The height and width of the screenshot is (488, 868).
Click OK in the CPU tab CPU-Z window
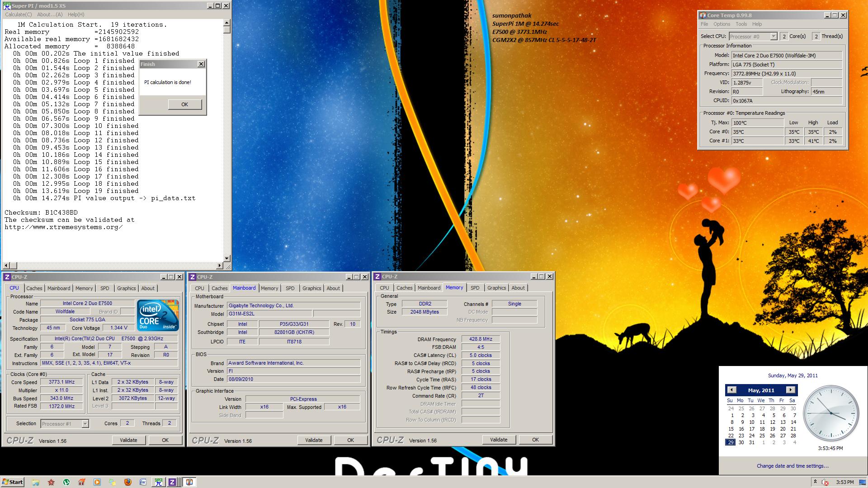(165, 440)
